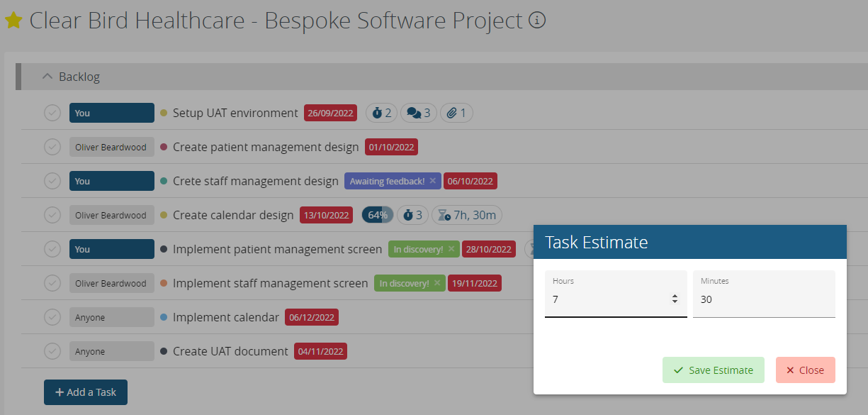
Task: Change Oliver Beardwood assignee on Create calendar design
Action: 111,215
